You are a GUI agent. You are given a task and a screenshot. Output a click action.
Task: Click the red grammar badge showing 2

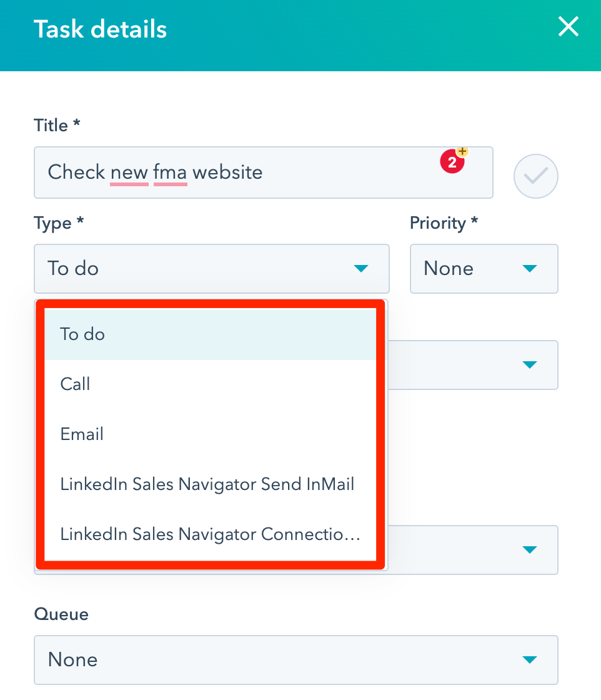(452, 163)
